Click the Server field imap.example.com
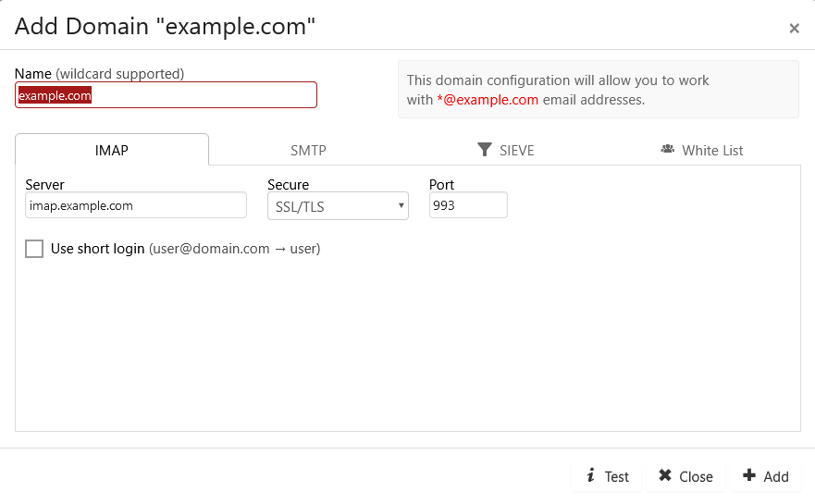Viewport: 815px width, 504px height. click(x=136, y=205)
